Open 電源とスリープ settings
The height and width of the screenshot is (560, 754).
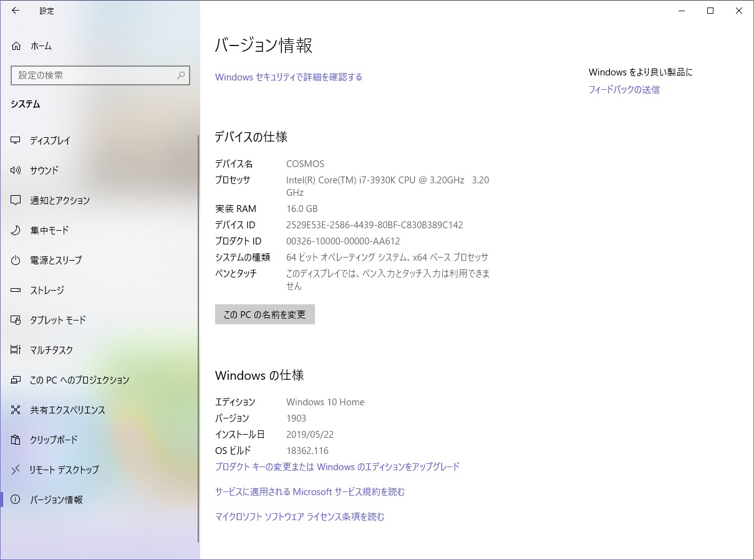tap(100, 260)
